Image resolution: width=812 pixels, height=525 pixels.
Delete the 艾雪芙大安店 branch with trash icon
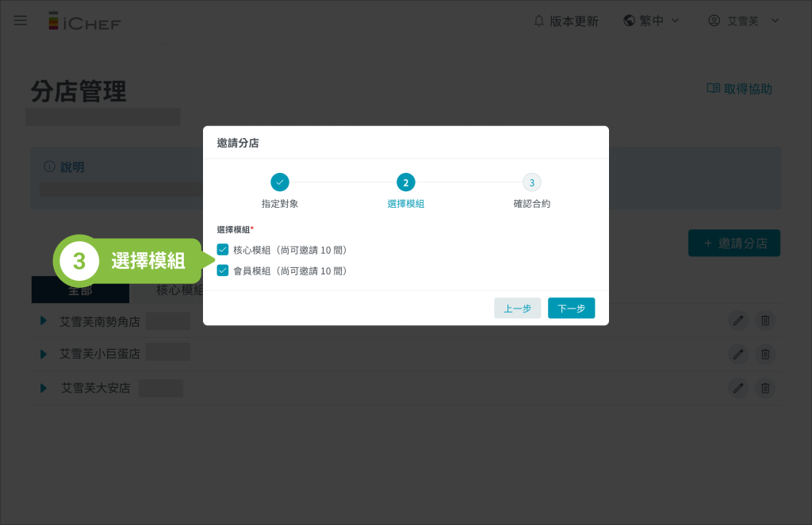765,388
